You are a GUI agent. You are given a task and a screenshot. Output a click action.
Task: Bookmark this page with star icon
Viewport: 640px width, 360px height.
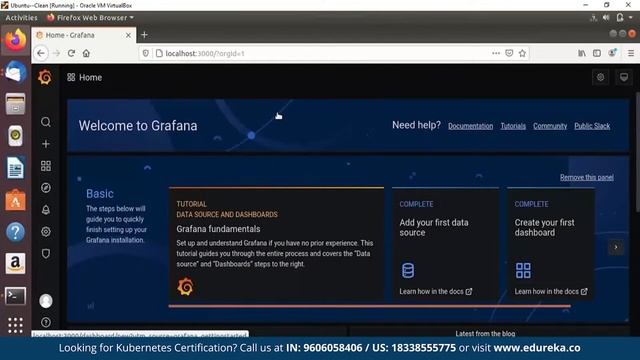pos(522,53)
